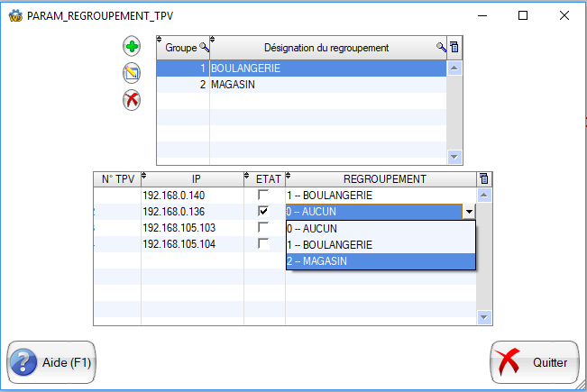Open the TPV table options menu icon
The image size is (587, 392).
484,178
